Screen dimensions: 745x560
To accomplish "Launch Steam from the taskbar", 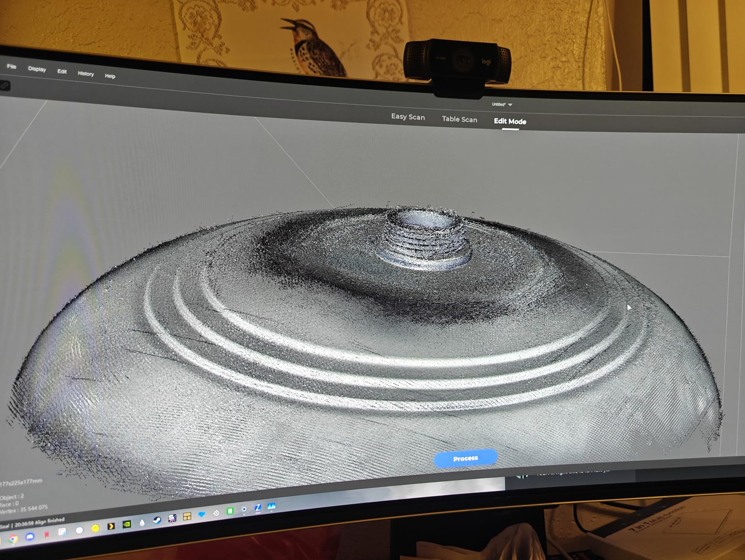I will pos(157,521).
